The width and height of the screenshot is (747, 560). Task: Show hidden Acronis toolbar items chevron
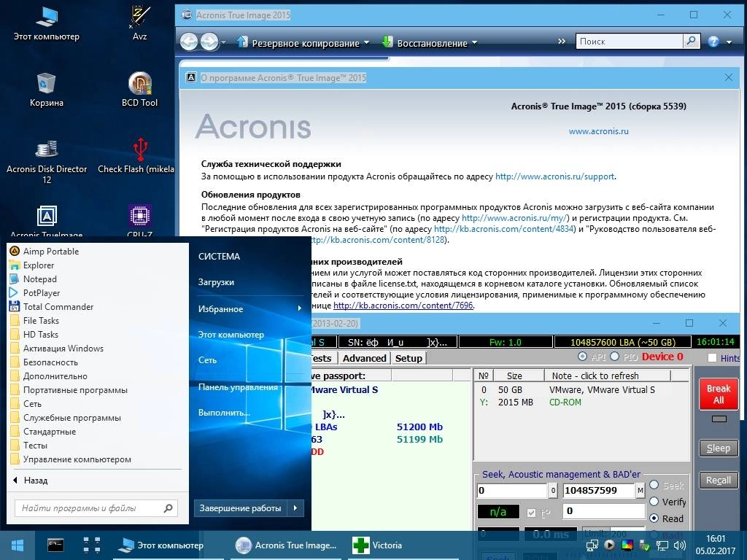tap(562, 42)
